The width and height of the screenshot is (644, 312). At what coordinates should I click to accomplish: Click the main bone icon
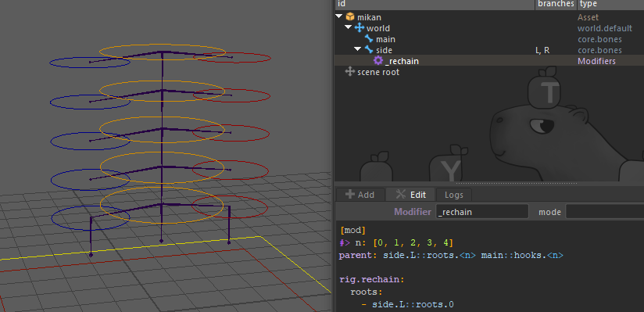pos(369,39)
